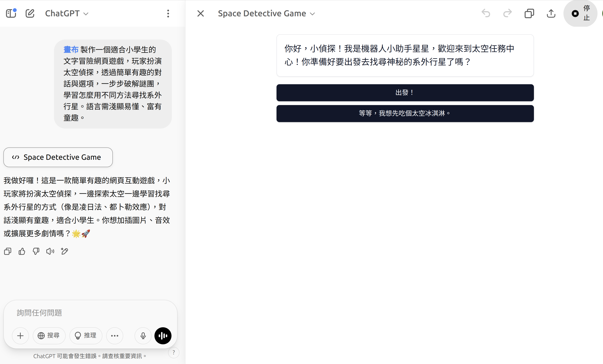Toggle the 搜尋 web search option
This screenshot has height=364, width=603.
(x=49, y=336)
